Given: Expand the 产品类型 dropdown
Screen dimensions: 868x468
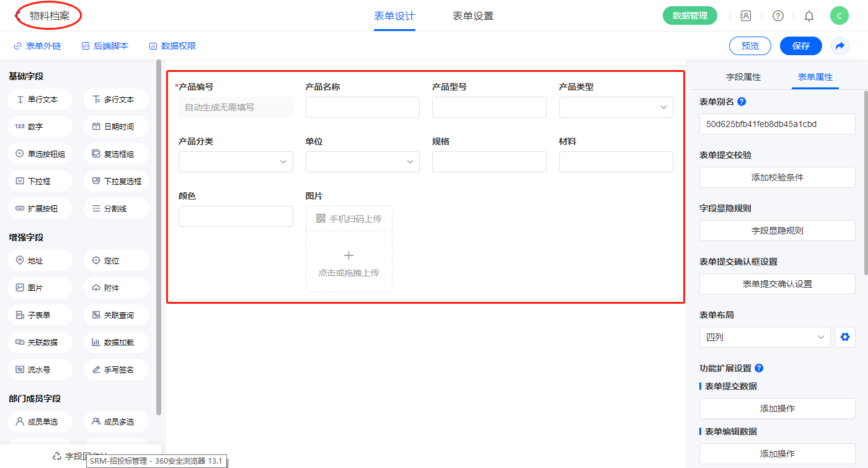Looking at the screenshot, I should point(616,107).
